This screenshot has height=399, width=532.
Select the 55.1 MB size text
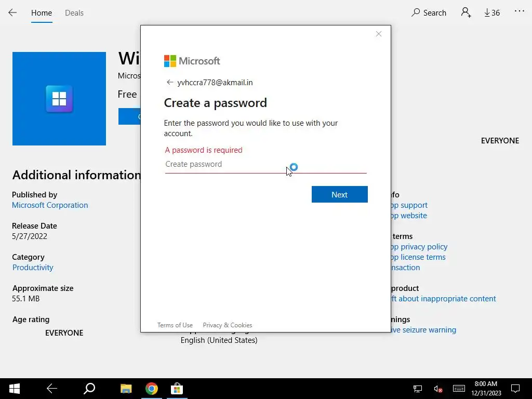(x=26, y=299)
